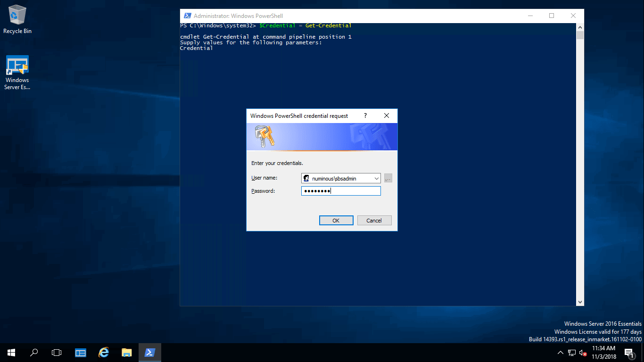Open the User name dropdown arrow

pos(376,179)
